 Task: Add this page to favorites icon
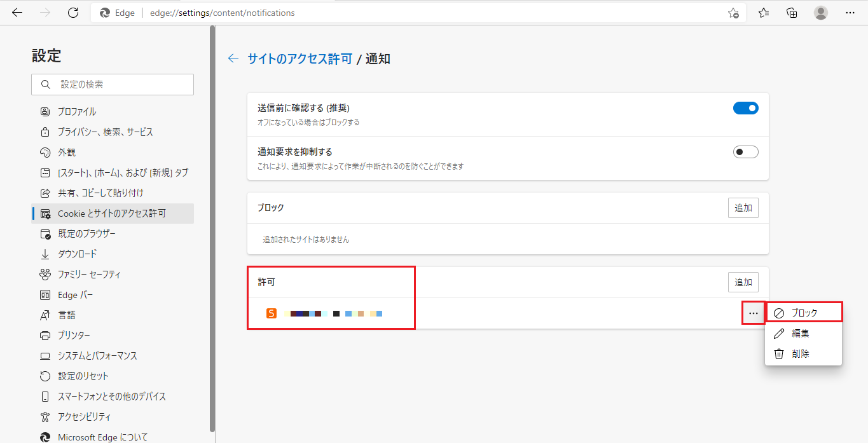(x=733, y=13)
